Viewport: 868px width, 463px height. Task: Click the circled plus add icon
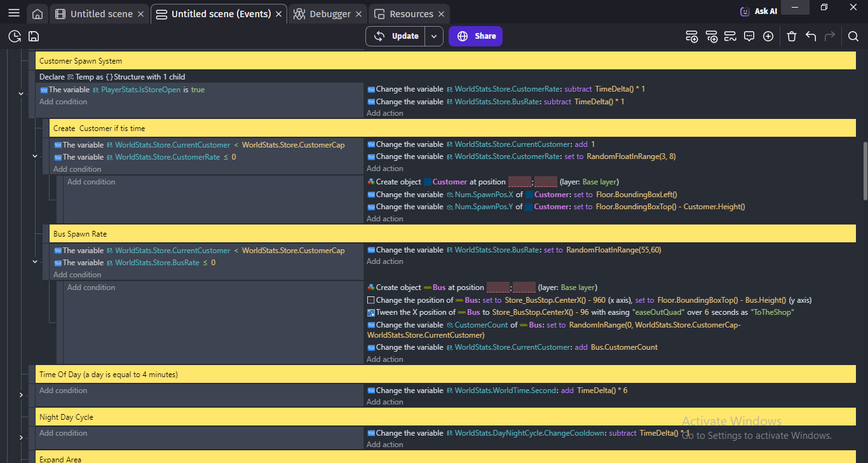(768, 36)
